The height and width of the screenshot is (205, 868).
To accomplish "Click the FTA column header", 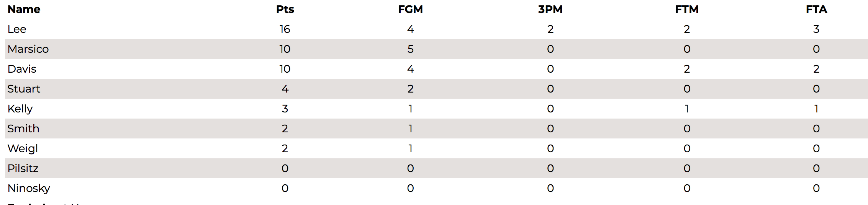I will coord(816,9).
